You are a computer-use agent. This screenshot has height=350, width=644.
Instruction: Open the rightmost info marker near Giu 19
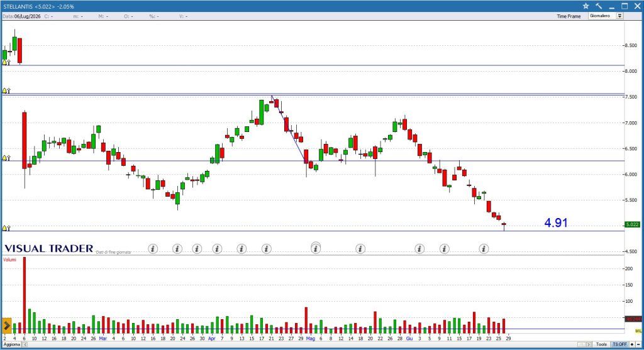coord(484,249)
